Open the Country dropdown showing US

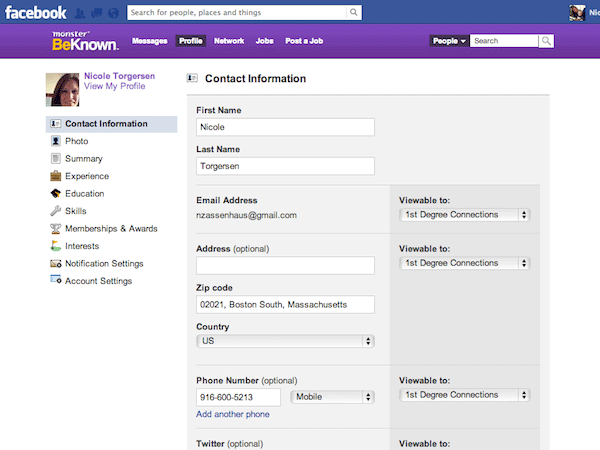click(285, 341)
